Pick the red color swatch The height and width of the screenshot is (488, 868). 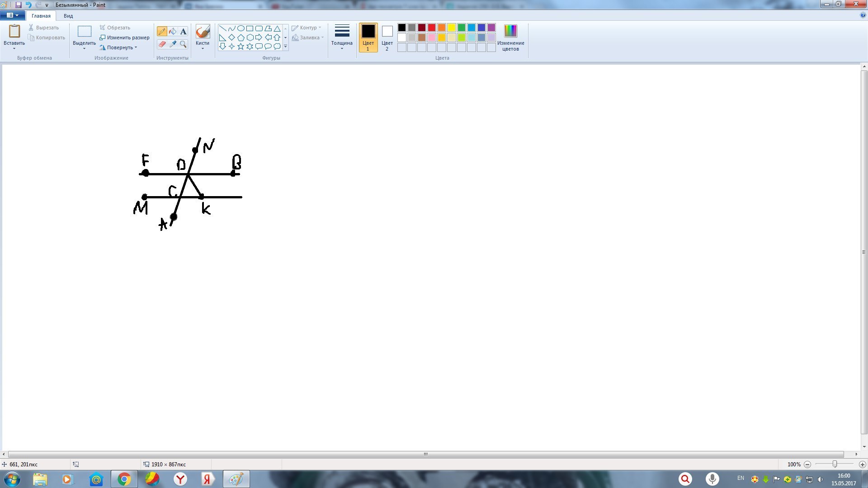[432, 28]
